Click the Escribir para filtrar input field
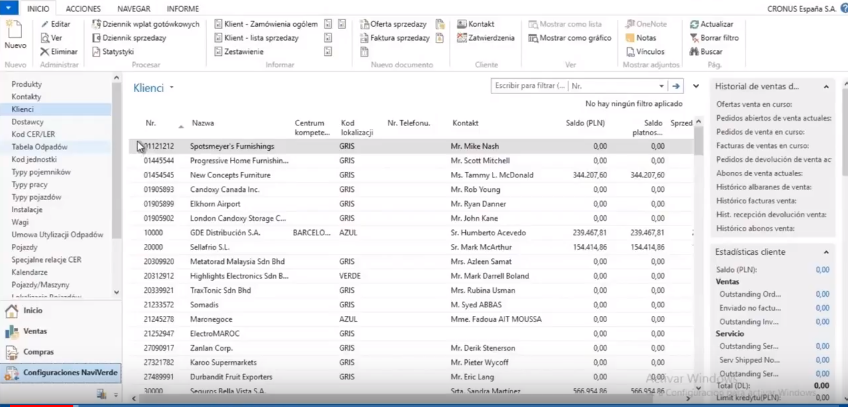 point(530,86)
